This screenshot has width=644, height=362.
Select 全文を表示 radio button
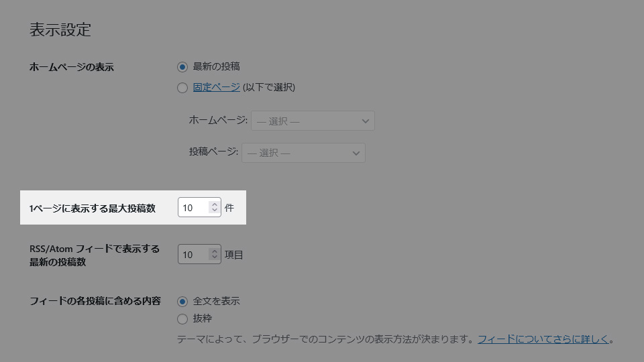pyautogui.click(x=182, y=302)
